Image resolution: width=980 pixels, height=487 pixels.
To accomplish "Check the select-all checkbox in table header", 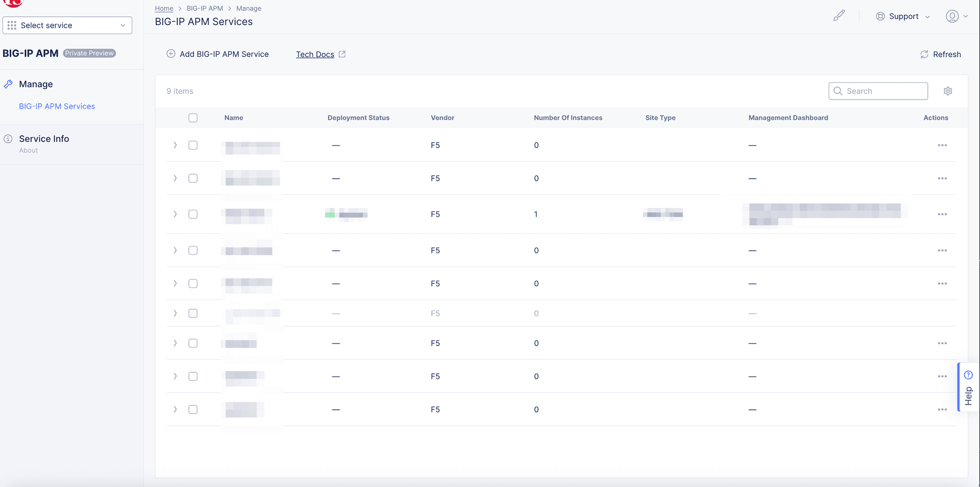I will [x=193, y=118].
